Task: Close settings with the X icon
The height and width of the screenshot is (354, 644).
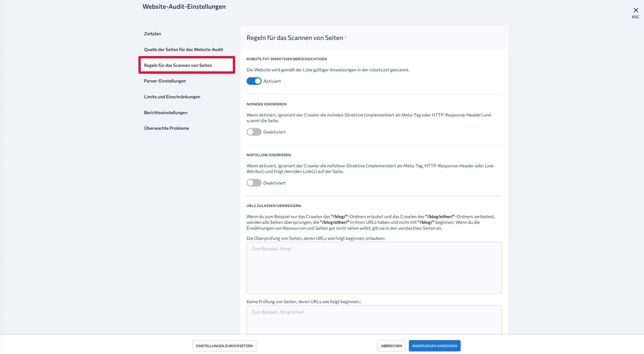Action: [x=636, y=10]
